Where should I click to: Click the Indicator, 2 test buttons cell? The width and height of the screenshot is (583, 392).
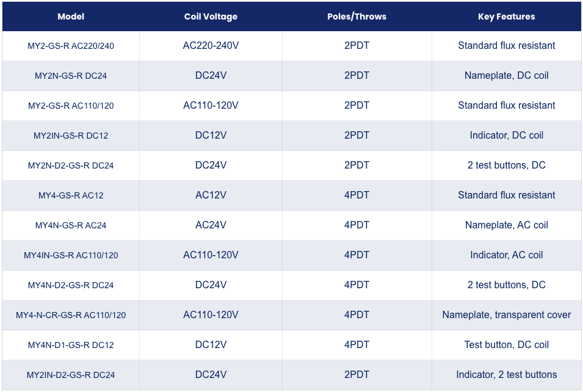tap(507, 375)
